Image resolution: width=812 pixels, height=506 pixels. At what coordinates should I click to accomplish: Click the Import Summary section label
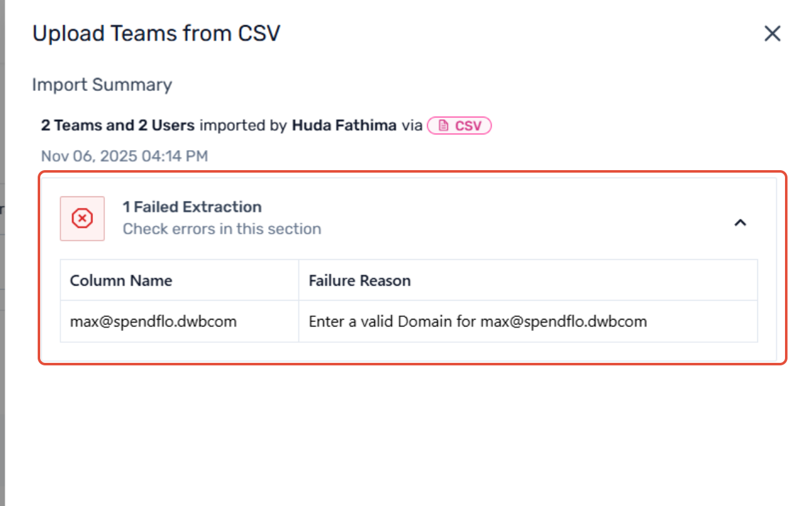(x=102, y=85)
